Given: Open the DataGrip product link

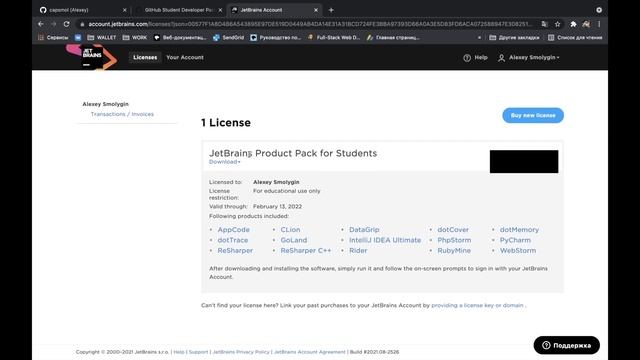Looking at the screenshot, I should [364, 230].
